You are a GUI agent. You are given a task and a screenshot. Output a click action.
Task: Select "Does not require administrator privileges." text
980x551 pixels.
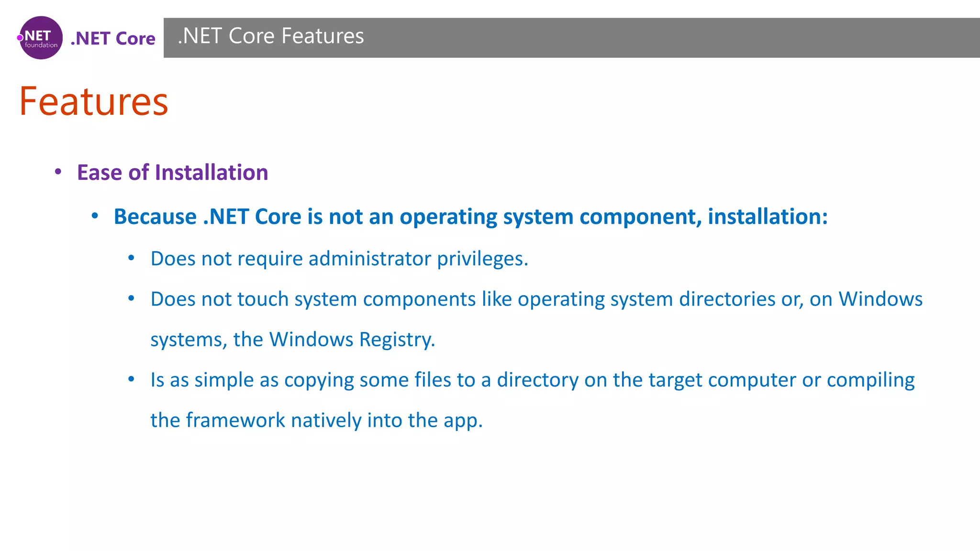(x=339, y=259)
